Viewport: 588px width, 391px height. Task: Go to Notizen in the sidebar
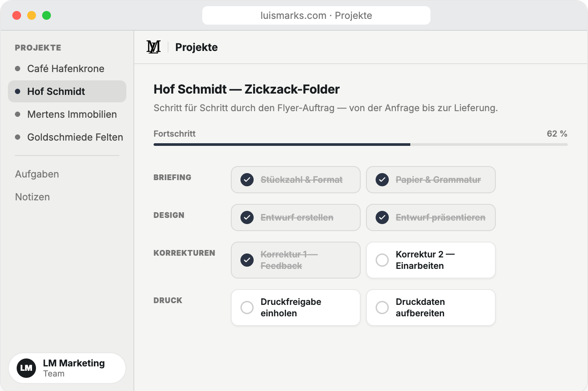pyautogui.click(x=32, y=197)
